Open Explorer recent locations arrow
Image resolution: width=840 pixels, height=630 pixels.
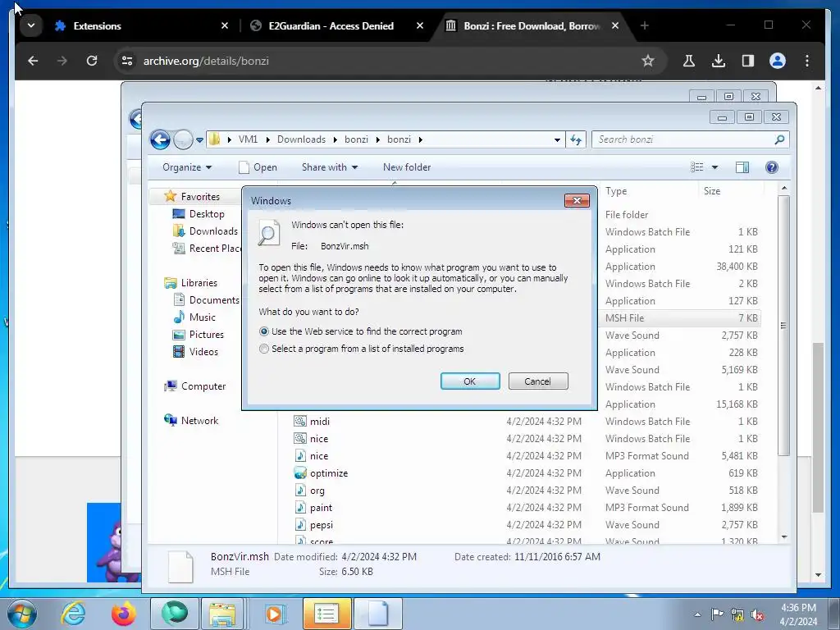200,139
